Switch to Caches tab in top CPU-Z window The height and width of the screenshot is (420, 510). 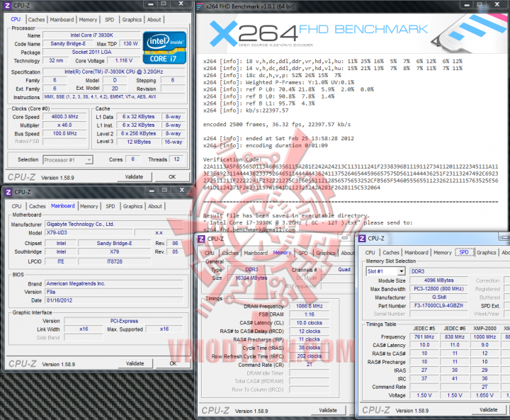(x=36, y=20)
